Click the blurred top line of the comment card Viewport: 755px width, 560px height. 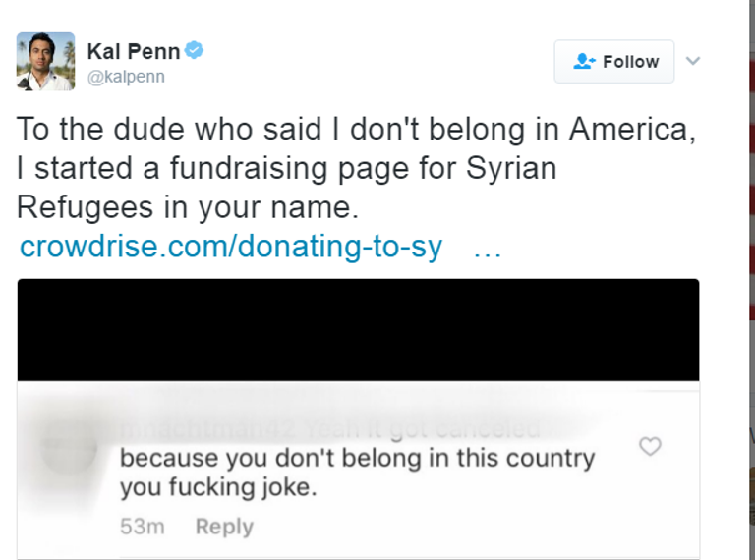(358, 395)
